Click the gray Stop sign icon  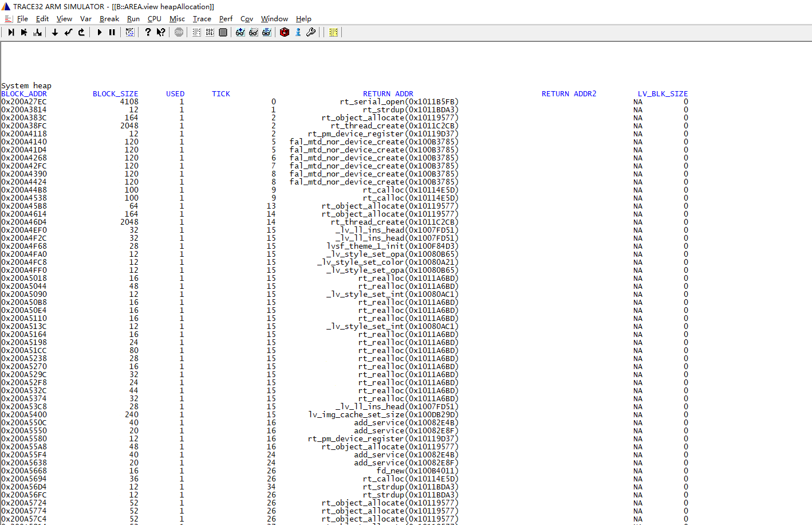179,33
